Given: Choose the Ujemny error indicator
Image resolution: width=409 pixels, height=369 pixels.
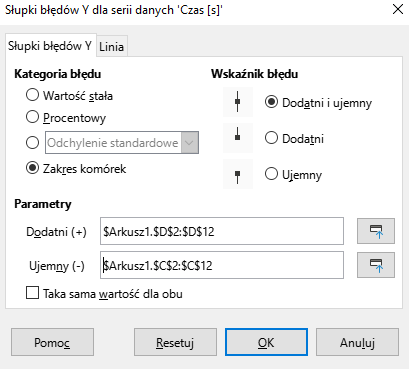Looking at the screenshot, I should point(271,174).
